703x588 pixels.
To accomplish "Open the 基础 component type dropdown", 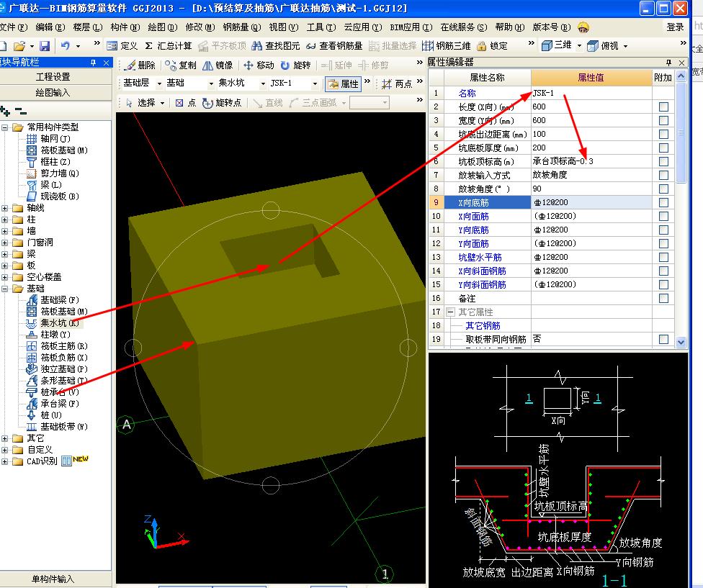I will (x=211, y=83).
